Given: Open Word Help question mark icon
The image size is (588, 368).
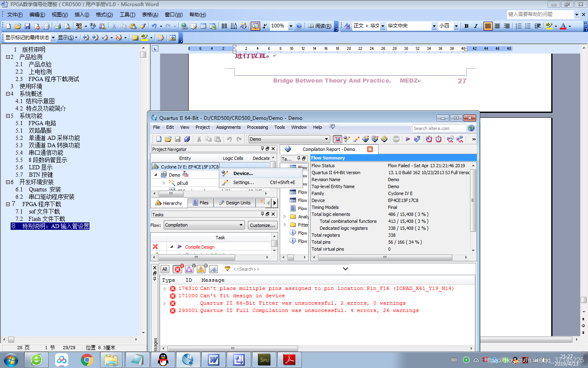Looking at the screenshot, I should [x=299, y=26].
